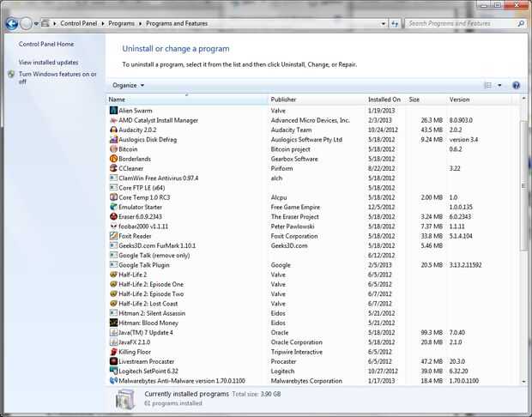Click the Bitcoin coin icon

click(113, 149)
